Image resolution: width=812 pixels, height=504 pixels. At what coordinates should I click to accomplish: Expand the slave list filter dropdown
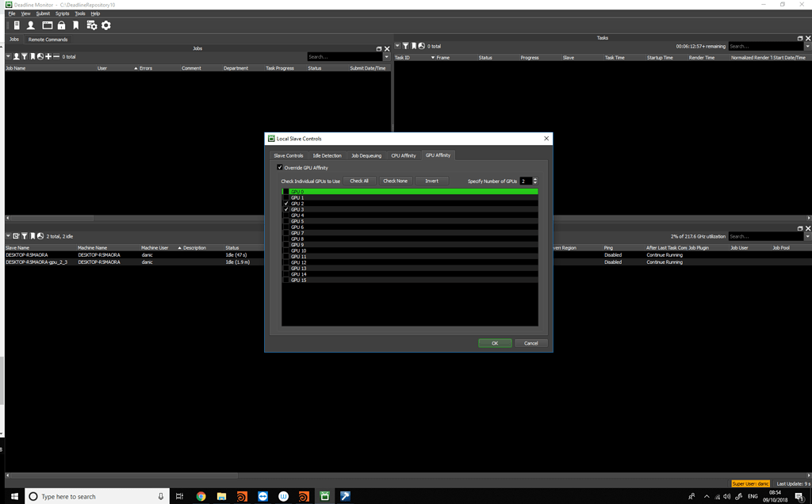click(8, 236)
